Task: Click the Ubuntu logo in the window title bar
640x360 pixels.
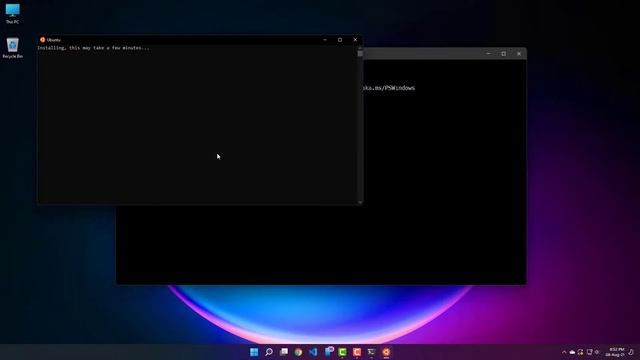Action: click(x=42, y=40)
